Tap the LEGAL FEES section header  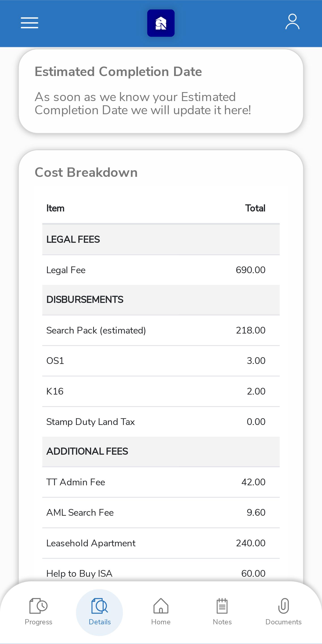coord(161,239)
